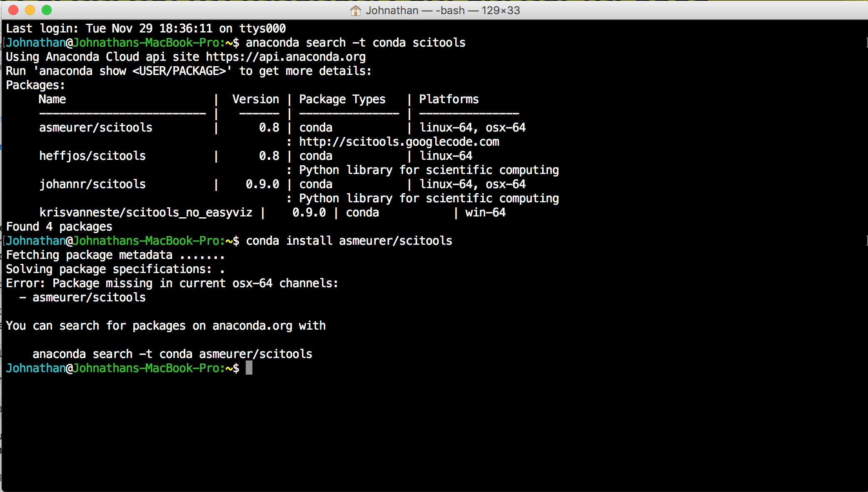868x492 pixels.
Task: Click the terminal cursor block at prompt
Action: pyautogui.click(x=249, y=368)
